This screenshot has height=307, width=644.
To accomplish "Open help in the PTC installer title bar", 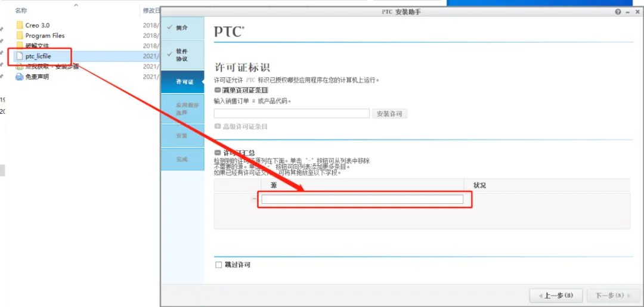I will [x=618, y=13].
